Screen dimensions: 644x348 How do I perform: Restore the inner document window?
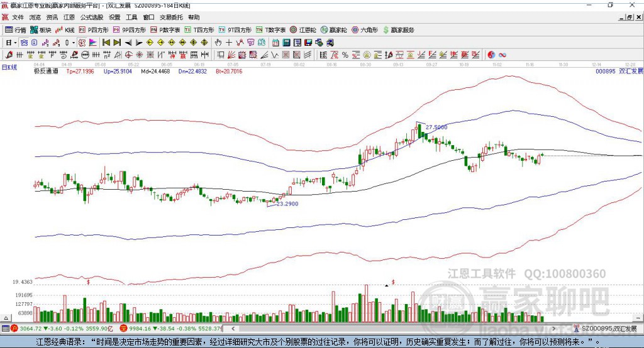(x=630, y=17)
